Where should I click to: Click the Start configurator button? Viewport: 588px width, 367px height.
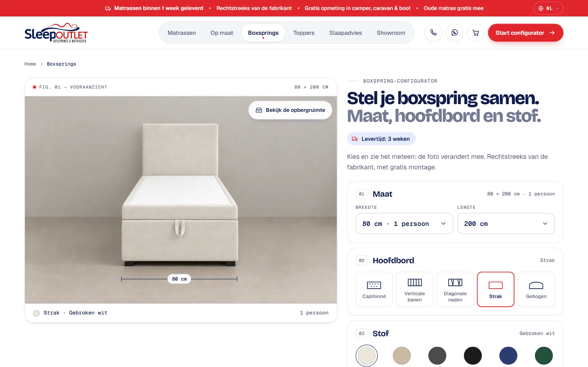525,33
